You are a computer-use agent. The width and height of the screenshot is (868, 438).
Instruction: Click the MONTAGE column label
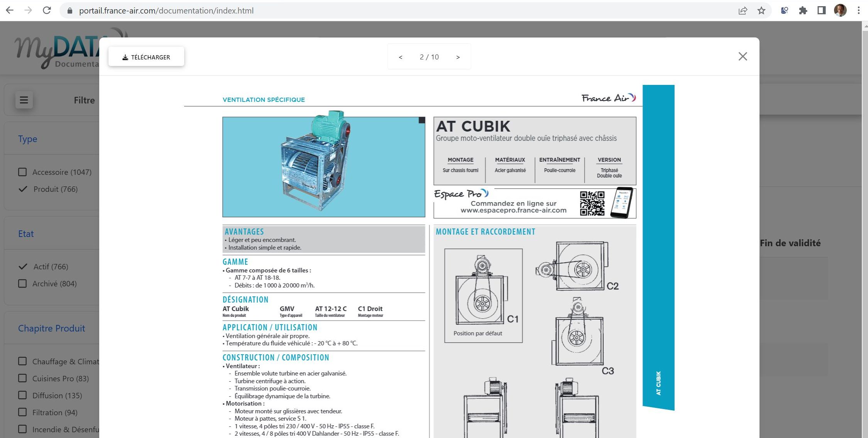point(460,160)
